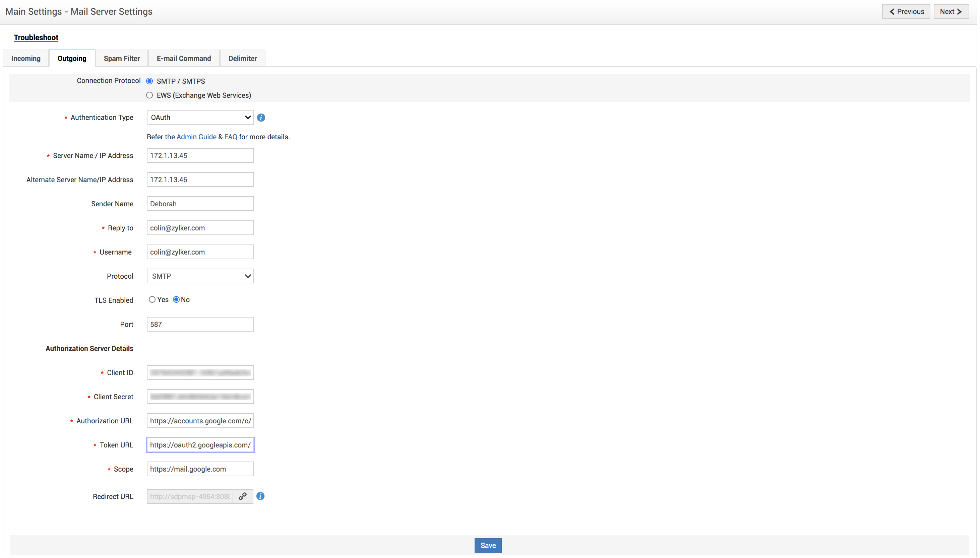This screenshot has height=558, width=980.
Task: Open the Spam Filter tab
Action: click(x=122, y=59)
